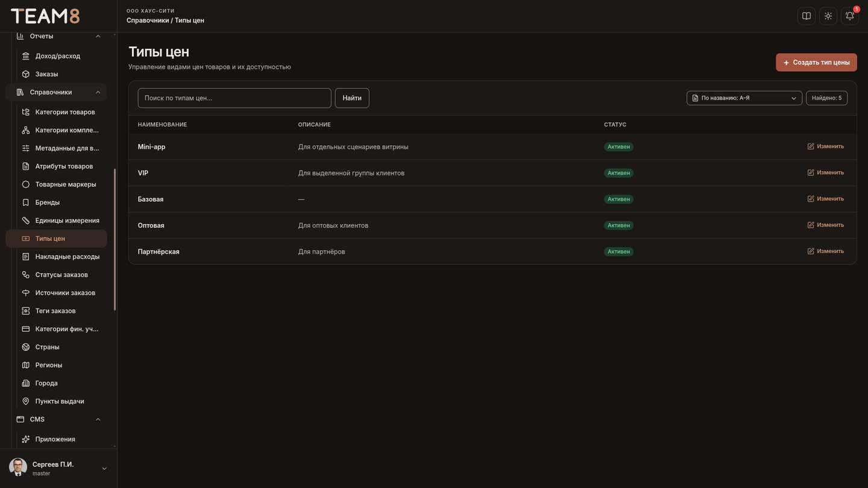Click the Найти search button
868x488 pixels.
click(352, 98)
